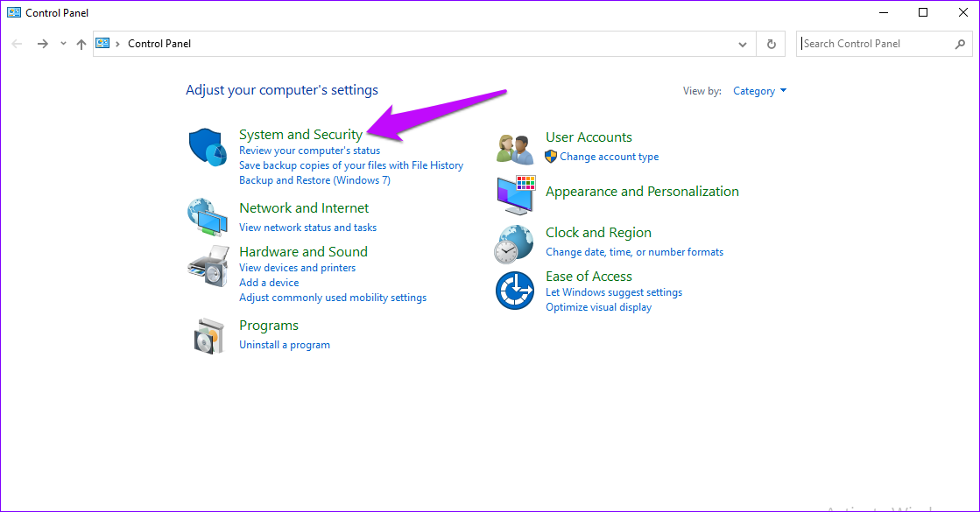Open the Programs category
The image size is (980, 512).
click(x=269, y=326)
